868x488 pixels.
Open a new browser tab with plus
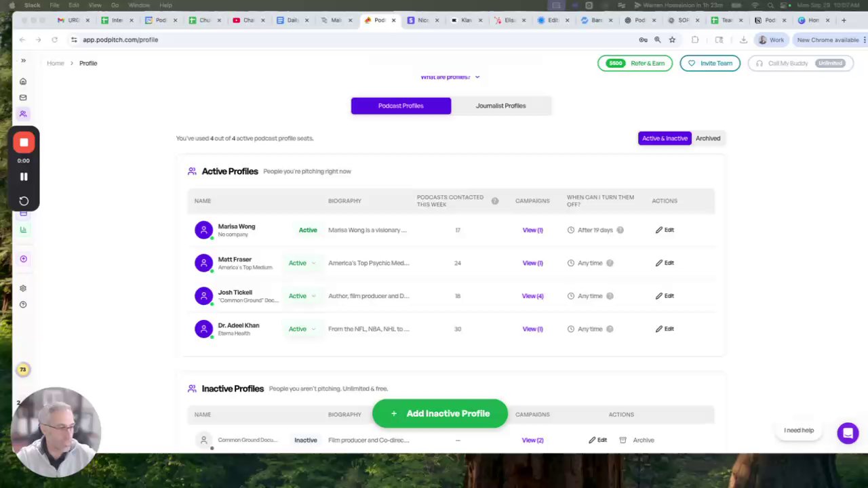844,20
